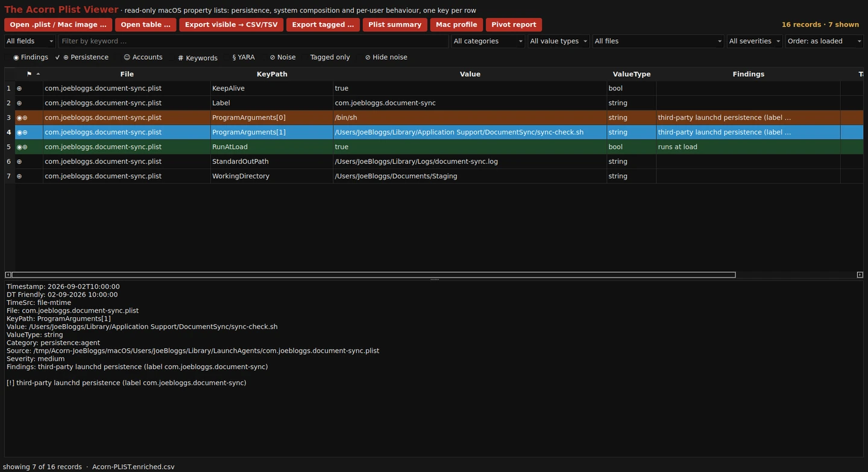The width and height of the screenshot is (868, 472).
Task: Click the Label key path cell
Action: pos(272,103)
